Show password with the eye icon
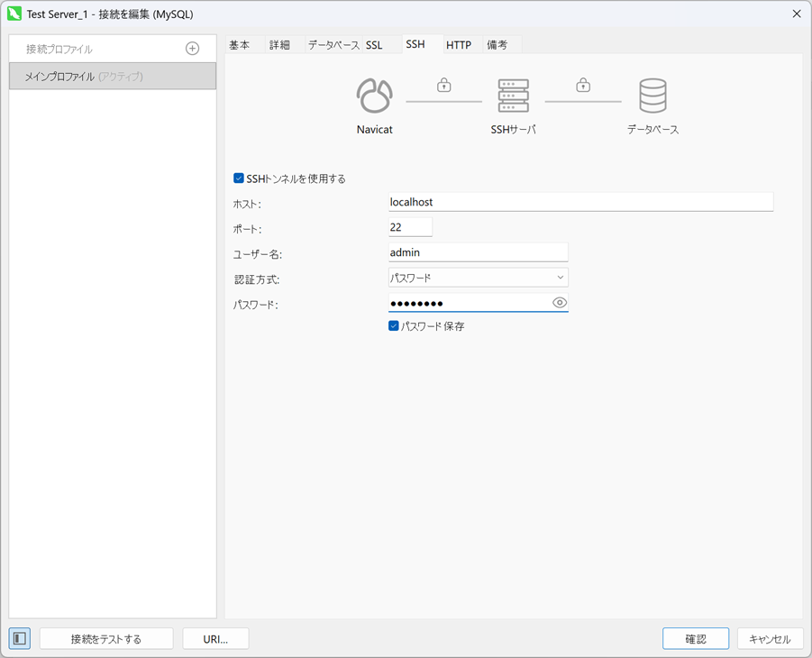This screenshot has width=812, height=658. (x=560, y=303)
